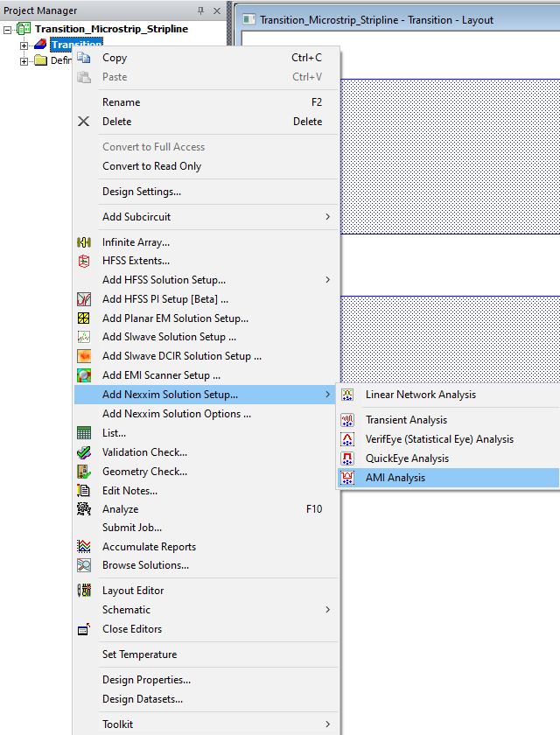The height and width of the screenshot is (735, 560).
Task: Click the Browse Solutions icon
Action: (84, 565)
